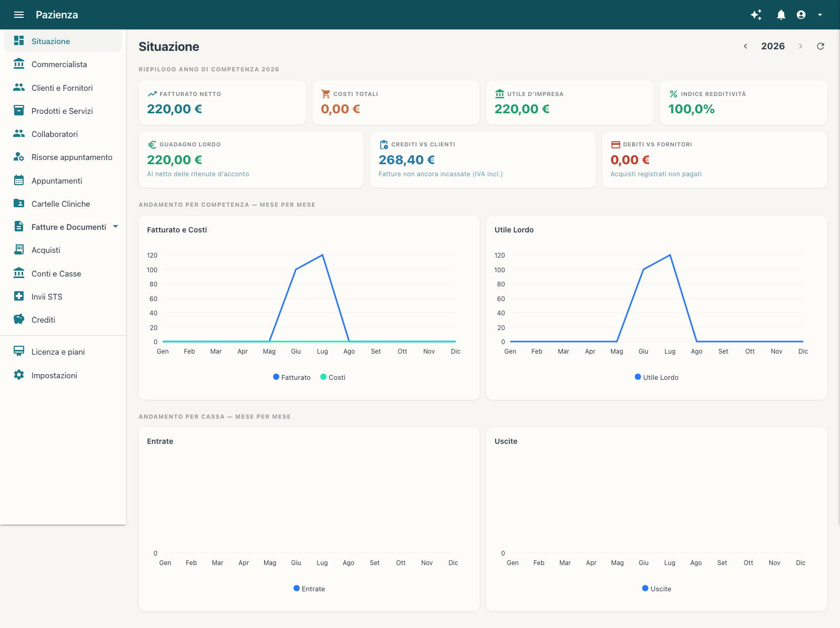
Task: Toggle Fatturato series in chart legend
Action: click(x=292, y=377)
